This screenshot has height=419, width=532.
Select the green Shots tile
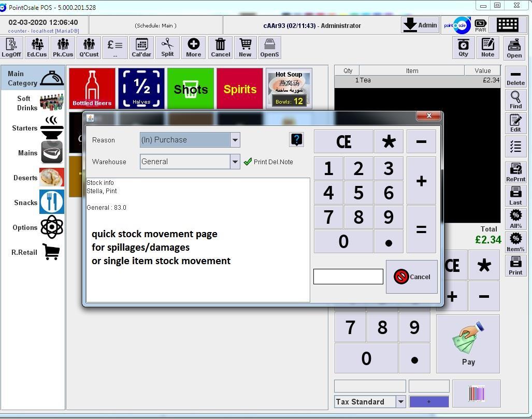[191, 88]
